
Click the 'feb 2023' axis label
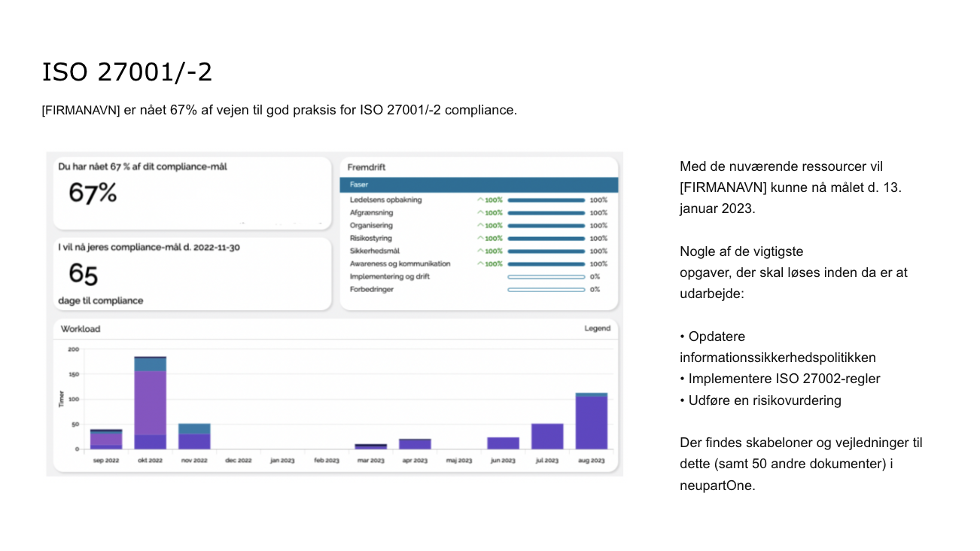tap(327, 461)
